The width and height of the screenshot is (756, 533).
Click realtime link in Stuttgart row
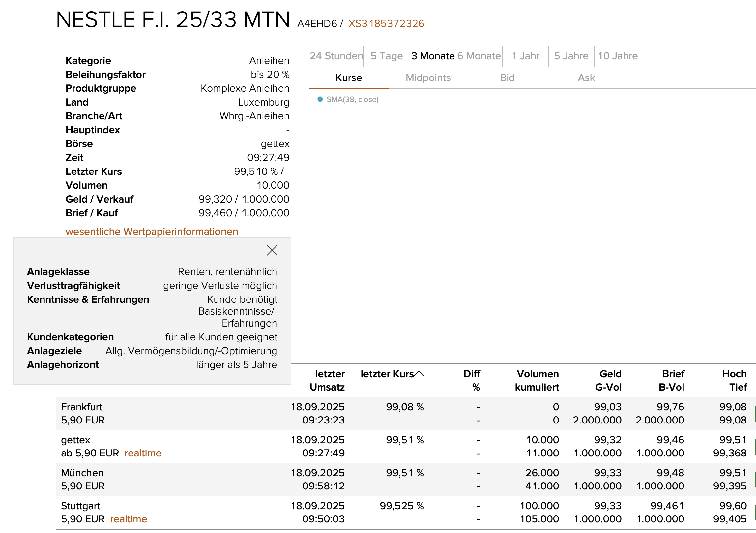[x=128, y=519]
